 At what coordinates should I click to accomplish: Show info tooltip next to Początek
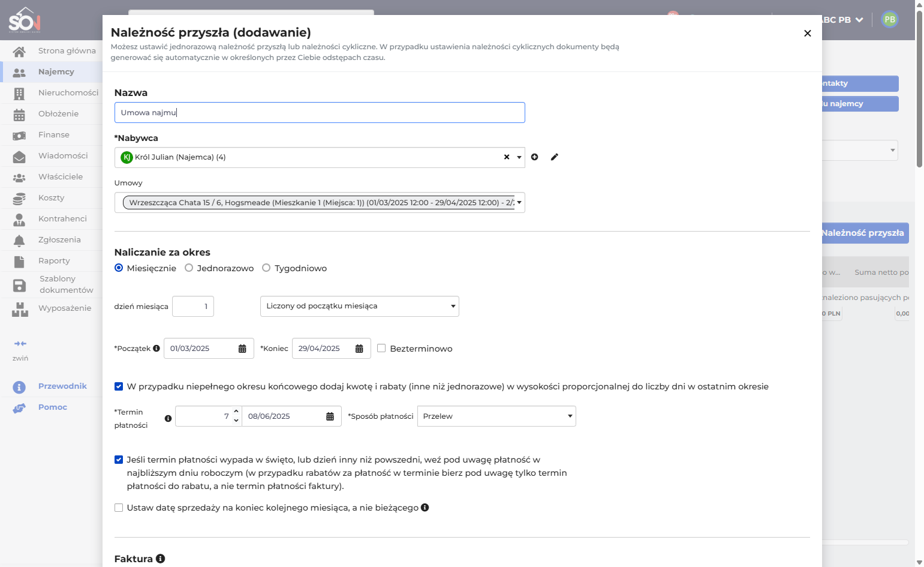point(156,349)
